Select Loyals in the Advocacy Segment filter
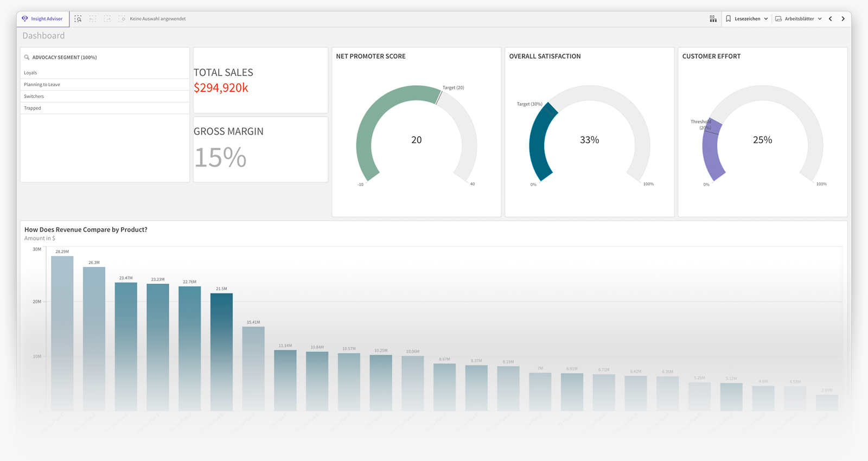The image size is (868, 461). click(30, 73)
